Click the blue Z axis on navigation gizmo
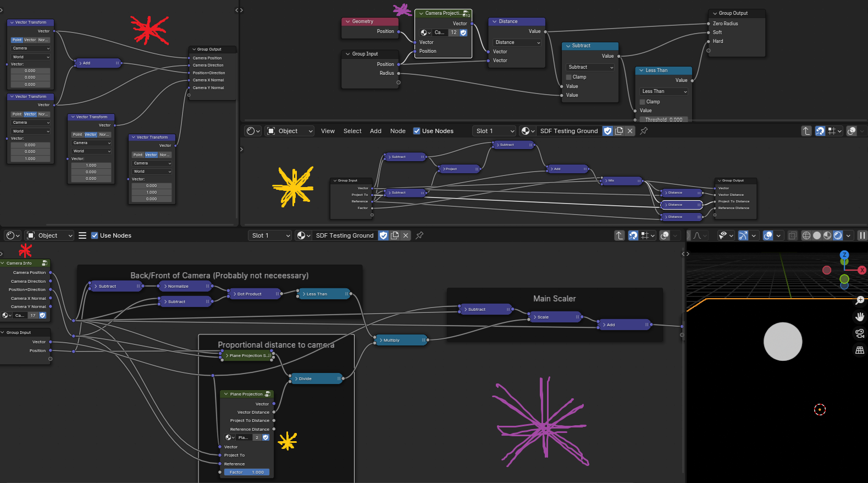This screenshot has width=868, height=483. 844,255
